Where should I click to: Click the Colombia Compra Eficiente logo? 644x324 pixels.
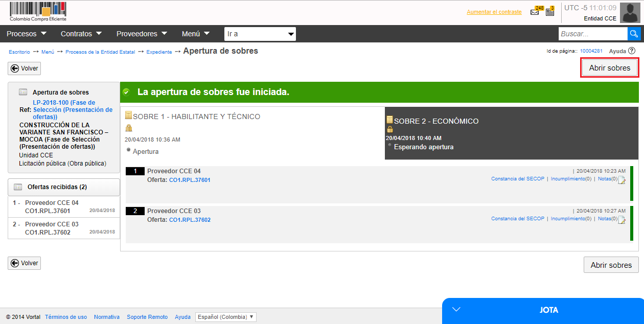pyautogui.click(x=38, y=12)
